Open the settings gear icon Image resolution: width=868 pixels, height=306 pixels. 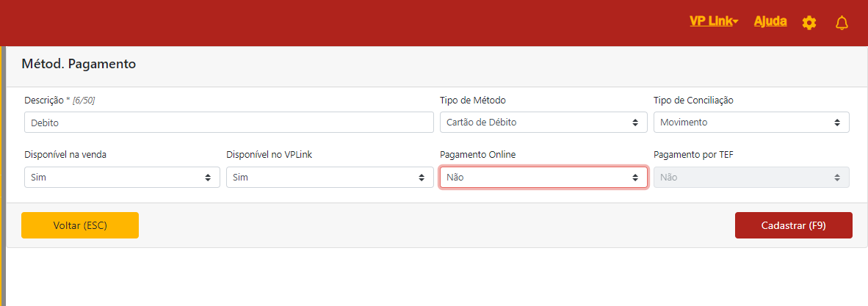click(809, 23)
